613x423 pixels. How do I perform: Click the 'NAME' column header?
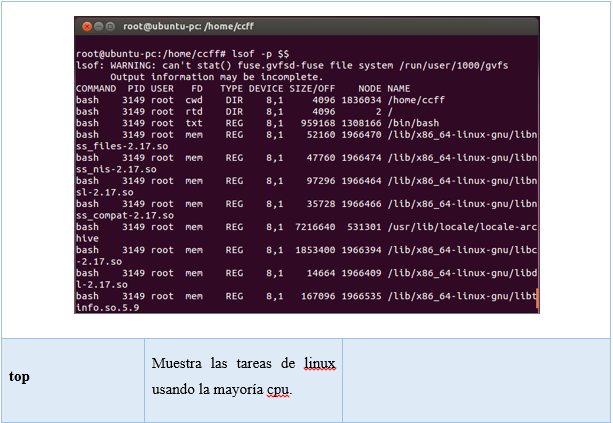(x=399, y=89)
